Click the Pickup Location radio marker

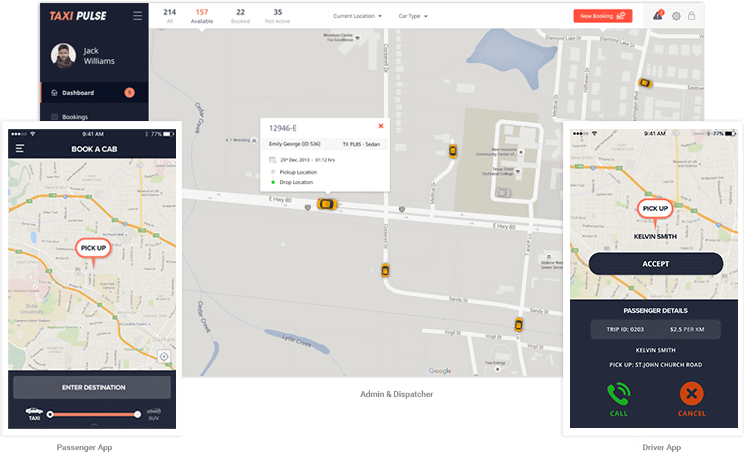coord(273,172)
